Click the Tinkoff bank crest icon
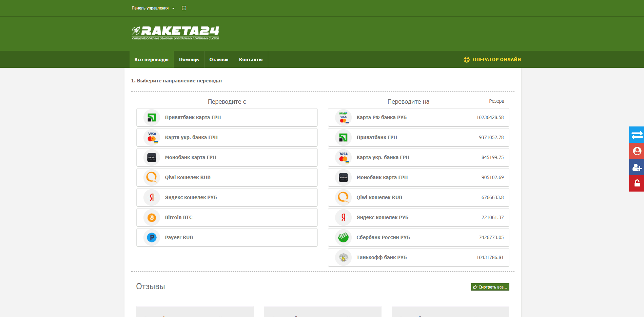The height and width of the screenshot is (317, 644). 343,258
